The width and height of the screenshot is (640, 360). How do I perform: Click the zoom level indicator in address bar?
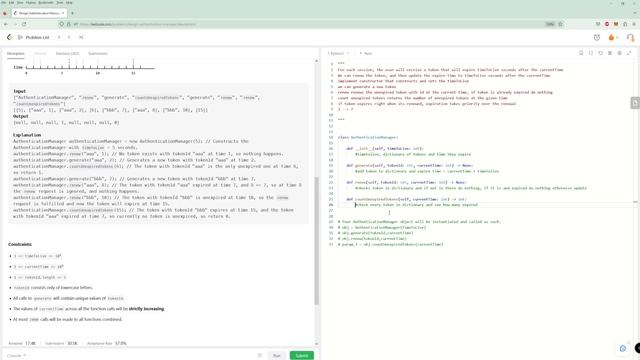pos(550,24)
